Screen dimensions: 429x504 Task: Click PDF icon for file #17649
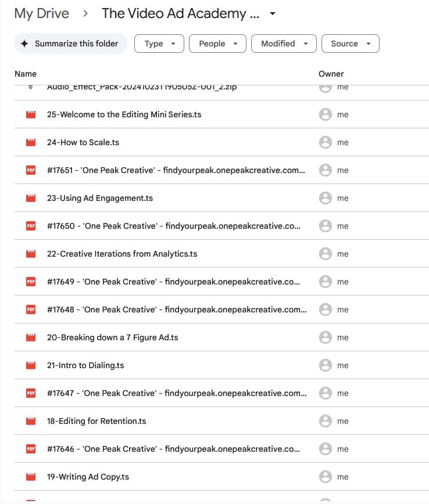pyautogui.click(x=31, y=282)
